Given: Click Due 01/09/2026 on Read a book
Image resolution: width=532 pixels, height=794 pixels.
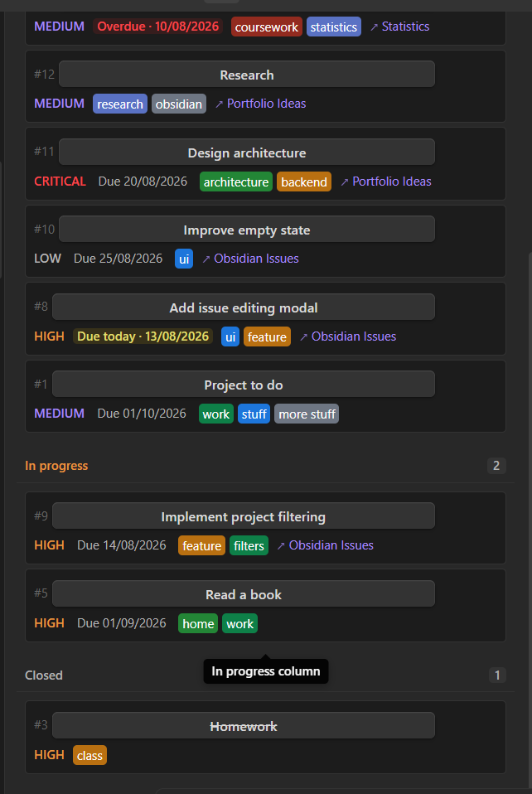Looking at the screenshot, I should (x=122, y=622).
